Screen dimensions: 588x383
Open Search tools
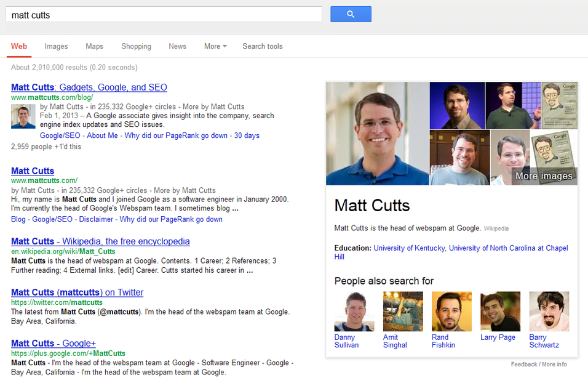click(x=263, y=46)
